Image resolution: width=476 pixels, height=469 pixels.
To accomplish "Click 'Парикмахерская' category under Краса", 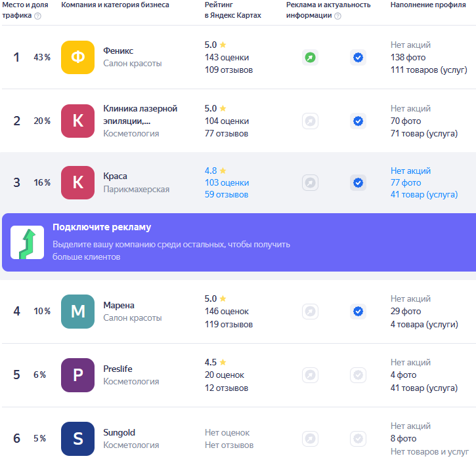I will (137, 190).
